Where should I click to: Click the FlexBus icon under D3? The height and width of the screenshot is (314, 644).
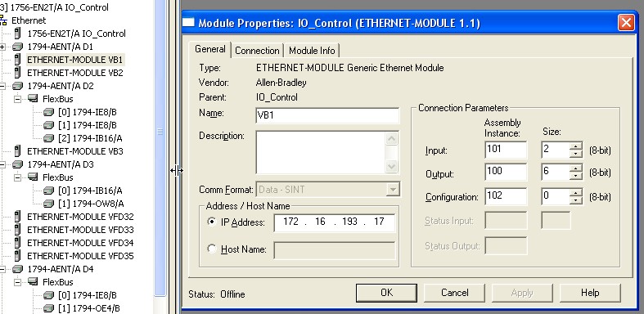pyautogui.click(x=33, y=177)
